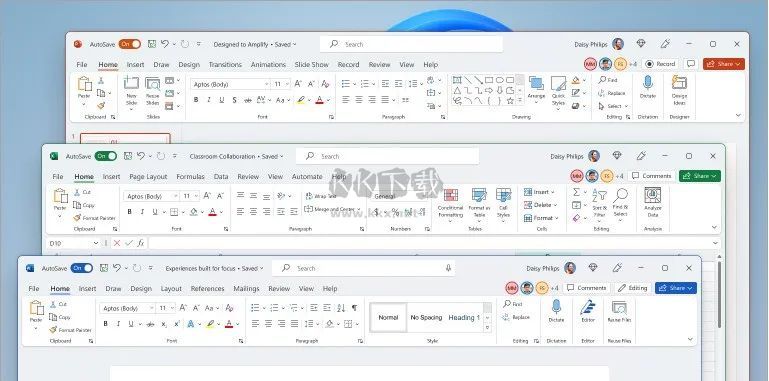Click Arrange icon in PowerPoint Drawing group
This screenshot has height=381, width=769.
536,83
